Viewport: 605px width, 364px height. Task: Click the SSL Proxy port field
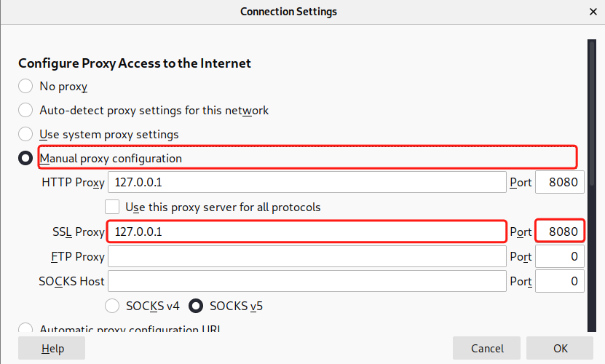click(x=560, y=232)
